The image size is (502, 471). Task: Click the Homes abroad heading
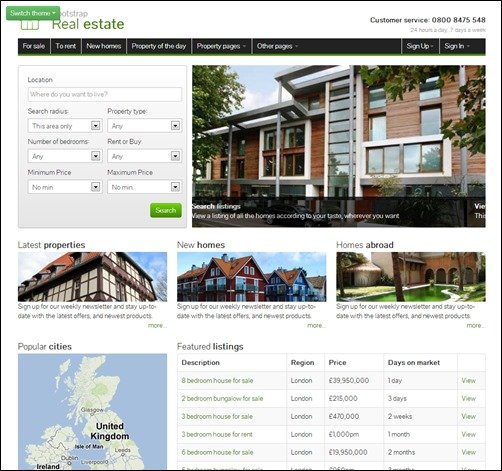365,245
